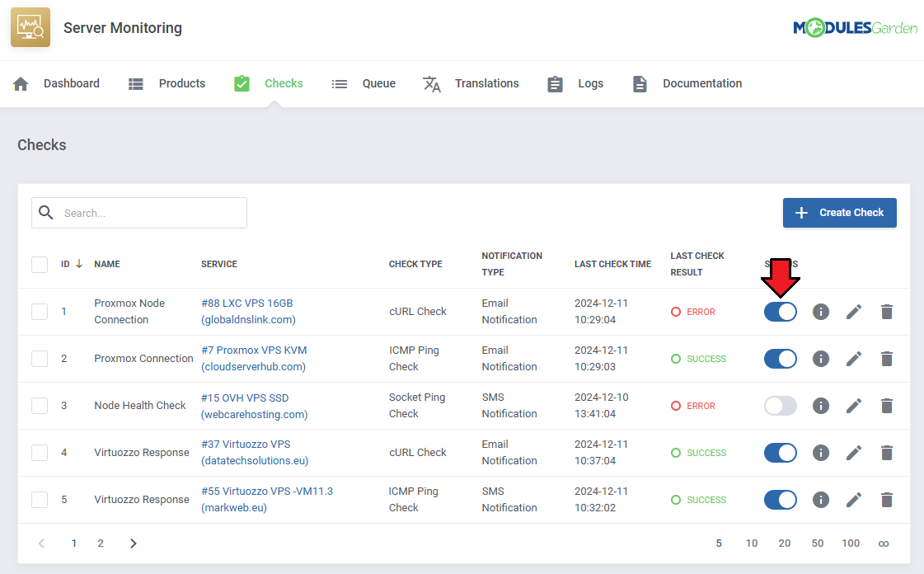This screenshot has height=574, width=924.
Task: Edit the Node Health Check row
Action: pos(854,406)
